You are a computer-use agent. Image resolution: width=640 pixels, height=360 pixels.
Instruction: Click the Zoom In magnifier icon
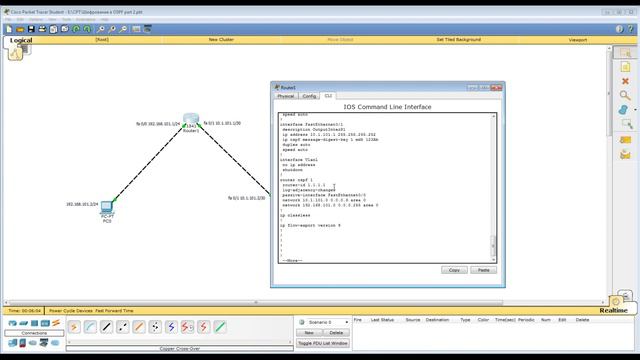click(x=100, y=29)
